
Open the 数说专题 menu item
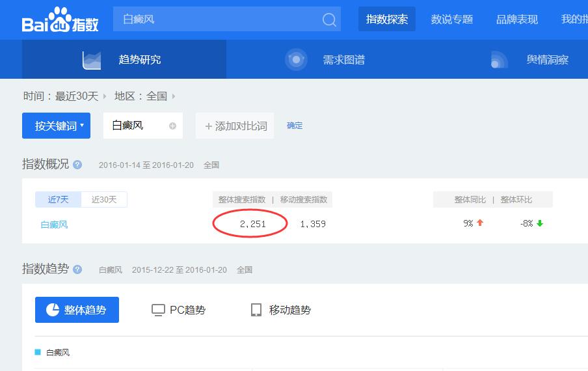pyautogui.click(x=452, y=20)
